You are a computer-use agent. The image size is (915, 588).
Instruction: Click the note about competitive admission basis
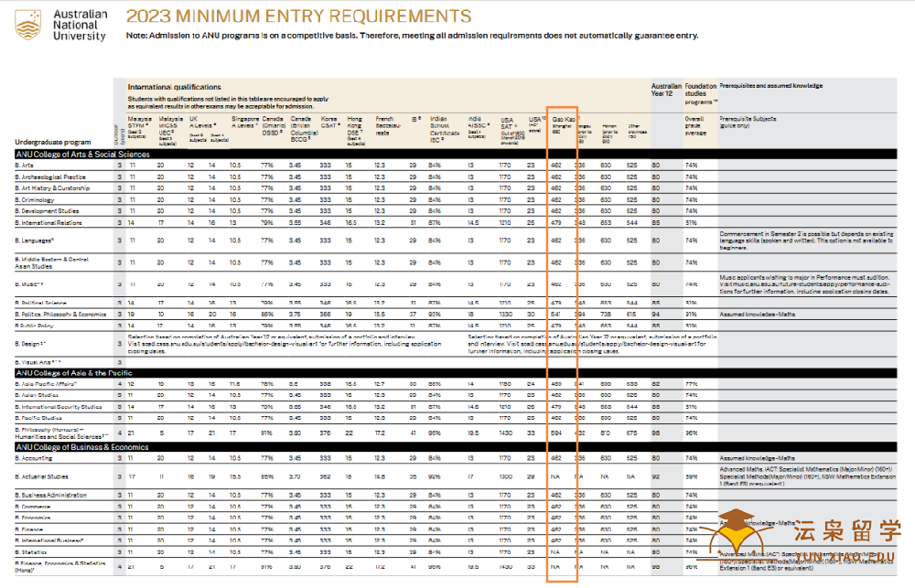[412, 36]
